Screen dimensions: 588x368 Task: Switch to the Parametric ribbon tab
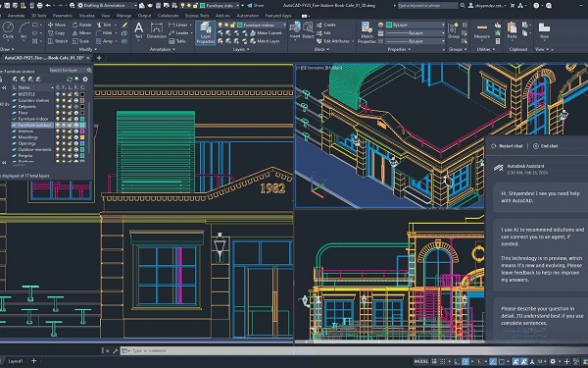[x=63, y=16]
